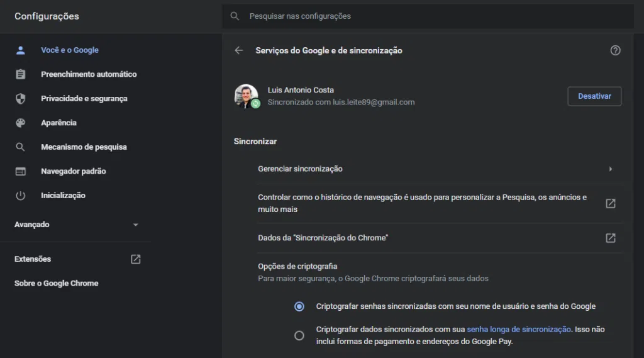This screenshot has width=644, height=358.
Task: Open Sobre o Google Chrome page
Action: coord(56,284)
